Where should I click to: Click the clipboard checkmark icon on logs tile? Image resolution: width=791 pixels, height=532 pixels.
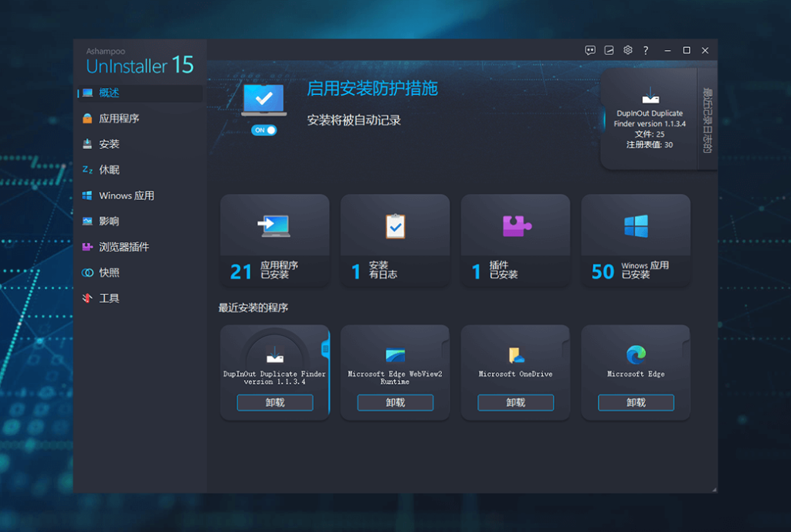(395, 226)
